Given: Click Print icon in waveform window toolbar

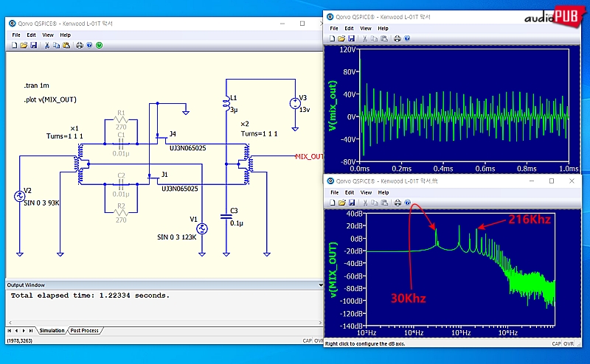Looking at the screenshot, I should 398,39.
